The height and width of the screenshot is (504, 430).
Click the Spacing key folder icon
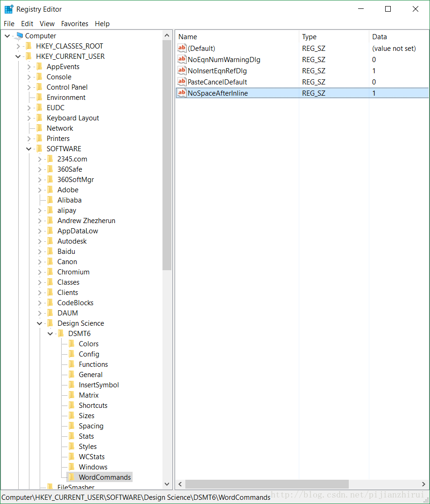click(x=72, y=426)
